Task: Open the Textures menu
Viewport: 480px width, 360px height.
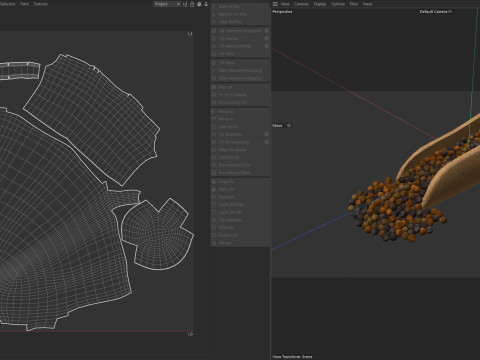Action: pos(41,4)
